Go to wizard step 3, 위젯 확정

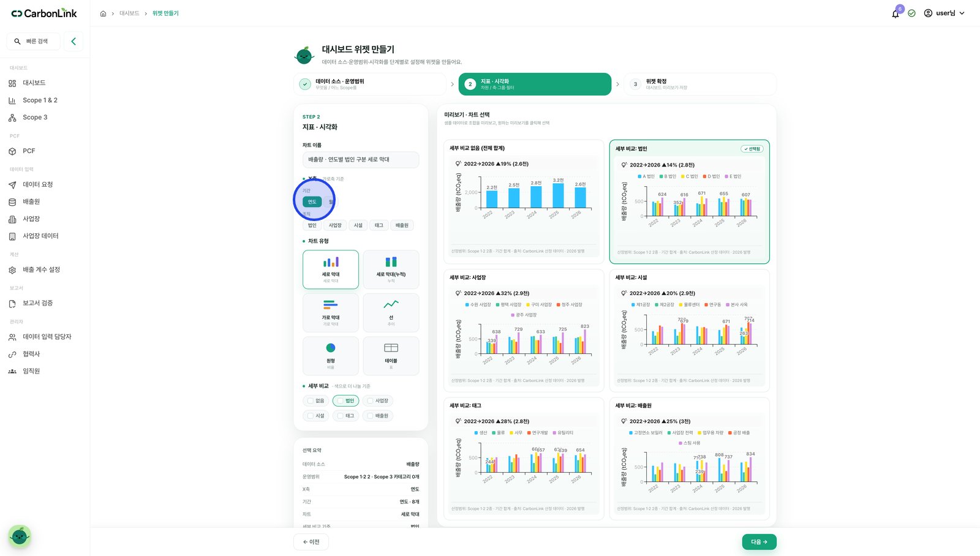(x=700, y=84)
